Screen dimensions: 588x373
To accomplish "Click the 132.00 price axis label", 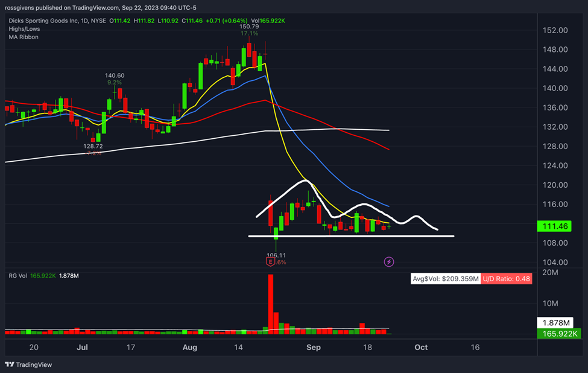I will point(555,127).
